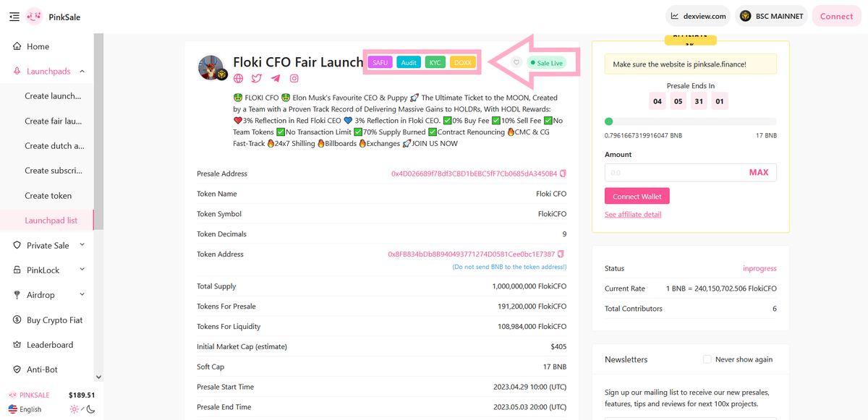Click the Soft Cap 17 BNB value
Viewport: 868px width, 420px height.
coord(555,367)
